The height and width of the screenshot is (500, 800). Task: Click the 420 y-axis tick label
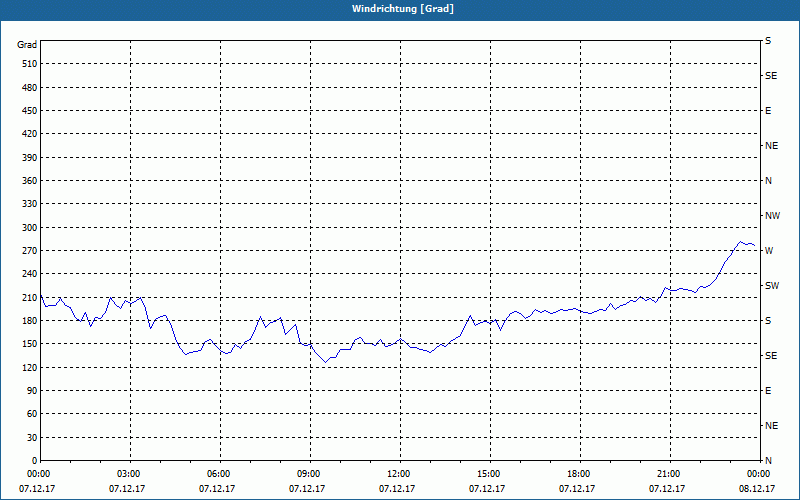[30, 134]
